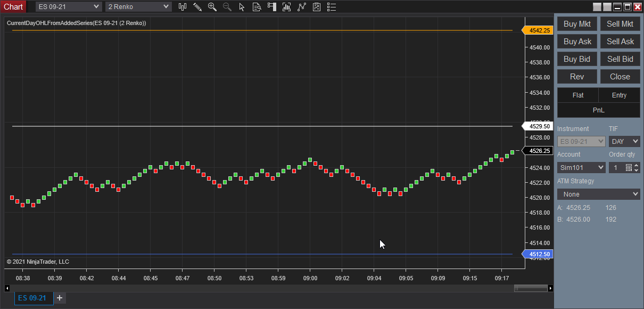Click the scrollbar left arrow

click(7, 288)
